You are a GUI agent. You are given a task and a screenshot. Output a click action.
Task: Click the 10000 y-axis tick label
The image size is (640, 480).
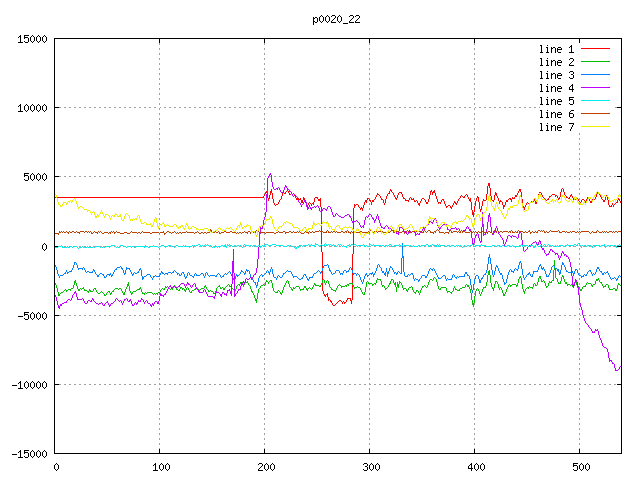(31, 108)
